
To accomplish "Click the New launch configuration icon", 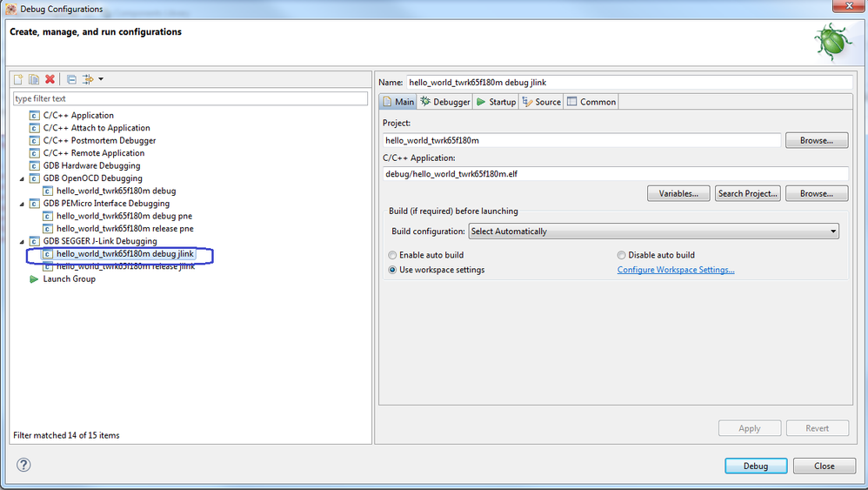I will (18, 79).
